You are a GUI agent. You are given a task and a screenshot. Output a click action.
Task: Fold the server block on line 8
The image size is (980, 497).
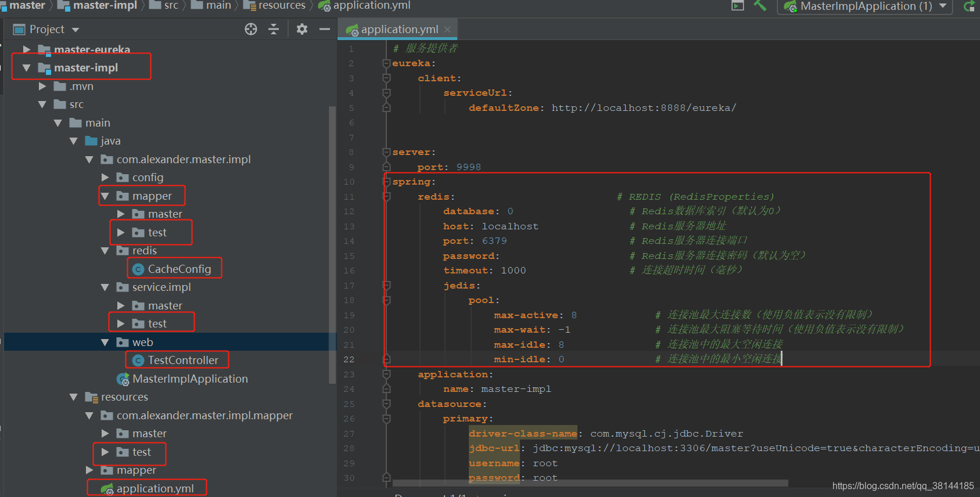[386, 152]
